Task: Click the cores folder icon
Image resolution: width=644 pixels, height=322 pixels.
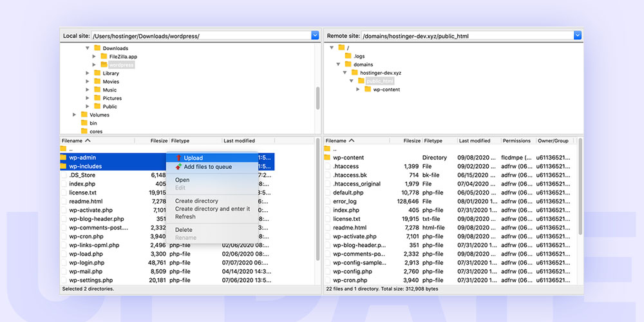Action: (x=84, y=131)
